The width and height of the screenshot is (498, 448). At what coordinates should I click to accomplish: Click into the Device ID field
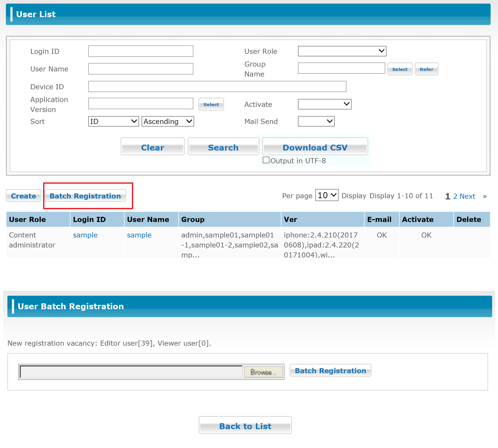pyautogui.click(x=217, y=86)
